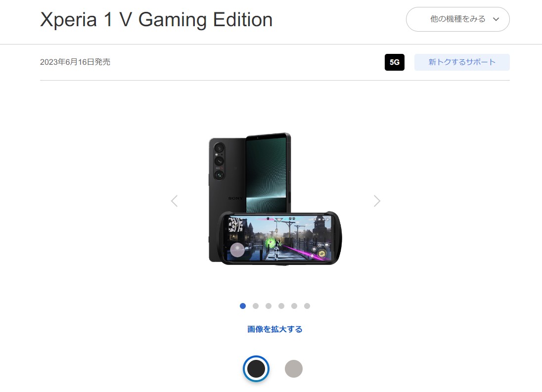This screenshot has width=542, height=392.
Task: Select the black color swatch
Action: pyautogui.click(x=256, y=368)
